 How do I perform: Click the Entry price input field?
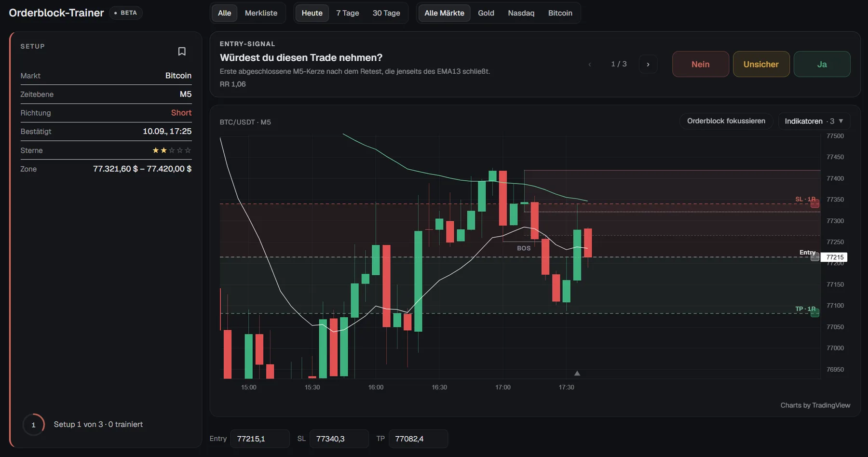pos(260,439)
